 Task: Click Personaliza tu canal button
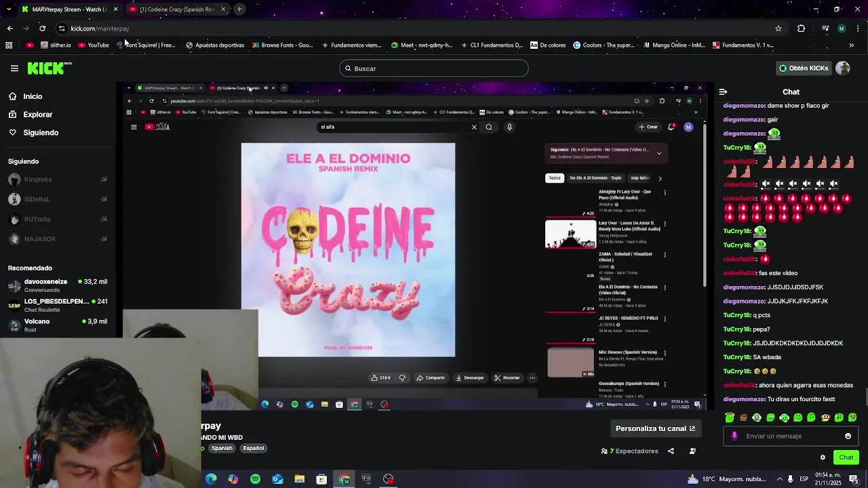(x=655, y=428)
